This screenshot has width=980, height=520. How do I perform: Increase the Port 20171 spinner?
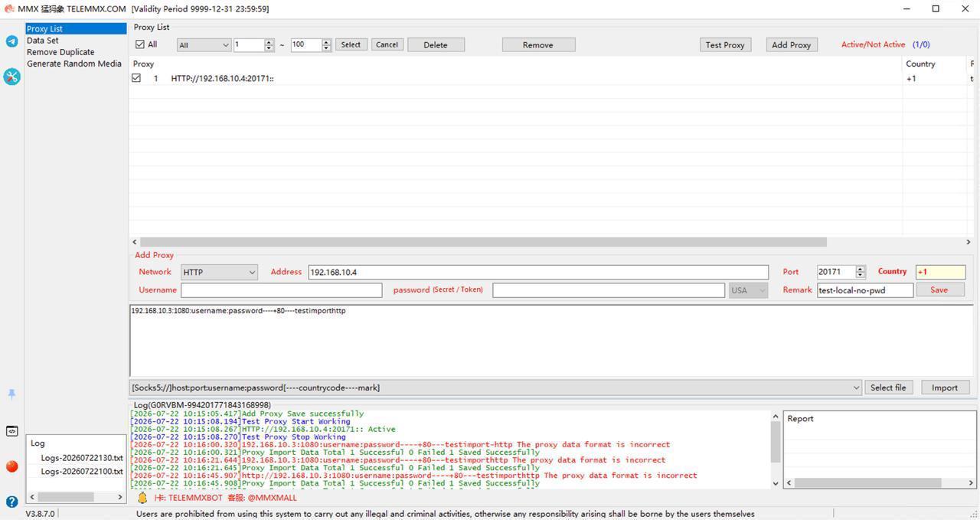(860, 269)
